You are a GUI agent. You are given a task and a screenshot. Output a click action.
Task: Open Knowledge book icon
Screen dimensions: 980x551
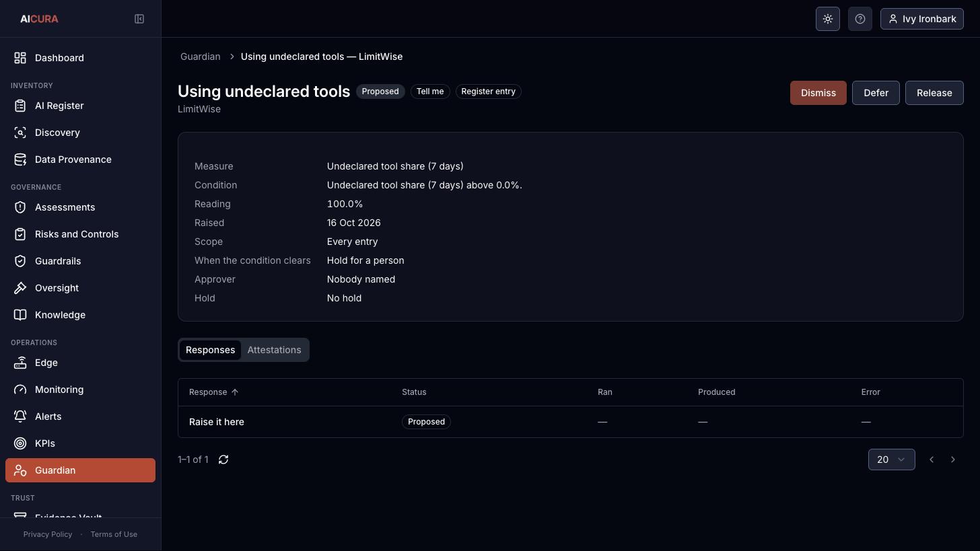(20, 315)
